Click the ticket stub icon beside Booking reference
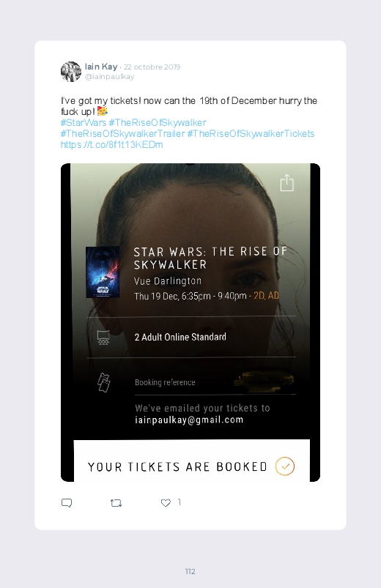The height and width of the screenshot is (588, 381). pyautogui.click(x=103, y=382)
